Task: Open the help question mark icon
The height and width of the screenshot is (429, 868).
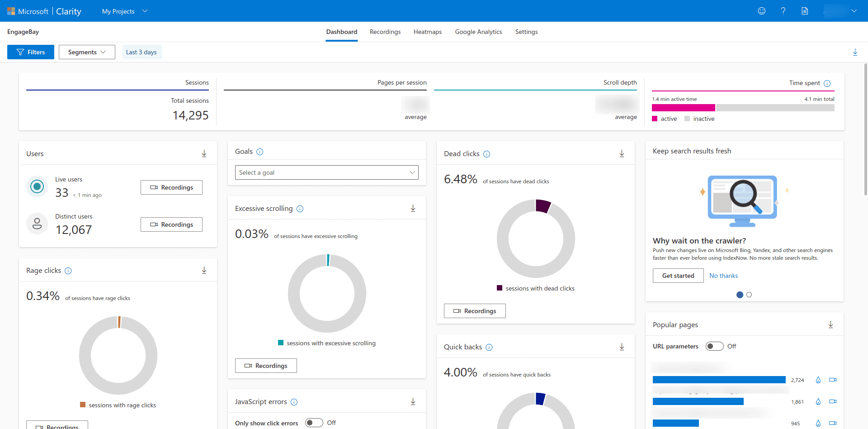Action: click(x=783, y=11)
